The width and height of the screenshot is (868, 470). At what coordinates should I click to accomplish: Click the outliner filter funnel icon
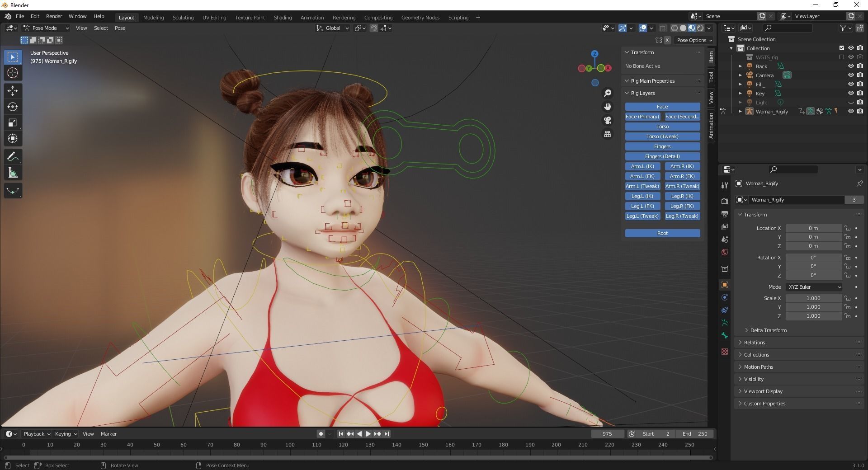click(843, 28)
